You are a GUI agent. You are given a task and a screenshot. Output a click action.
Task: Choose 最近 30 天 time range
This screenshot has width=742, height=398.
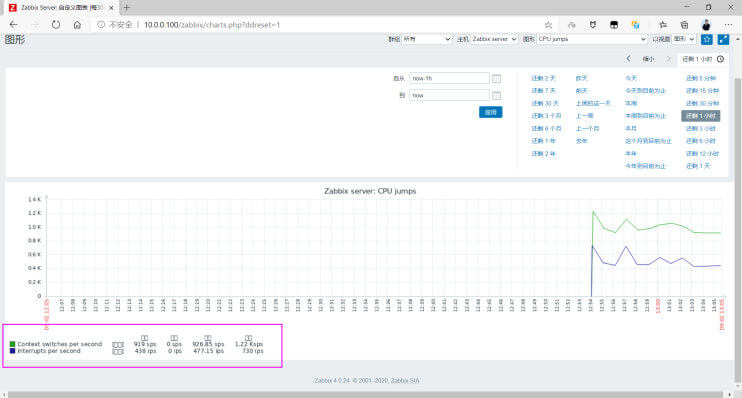point(545,103)
